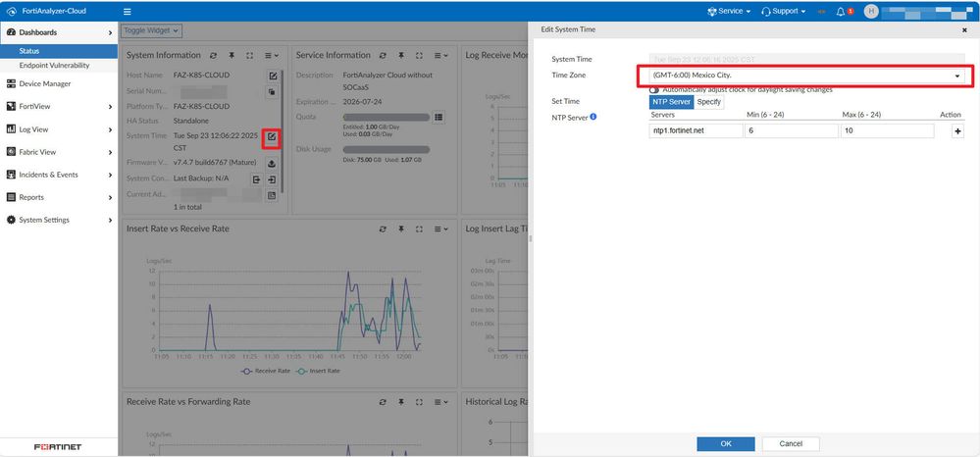Add an NTP server with the plus button
Viewport: 980px width, 457px height.
point(957,131)
